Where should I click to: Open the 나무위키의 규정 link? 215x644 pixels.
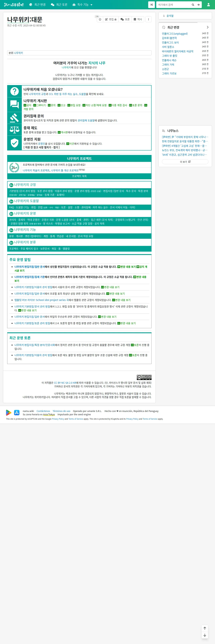click(x=37, y=94)
